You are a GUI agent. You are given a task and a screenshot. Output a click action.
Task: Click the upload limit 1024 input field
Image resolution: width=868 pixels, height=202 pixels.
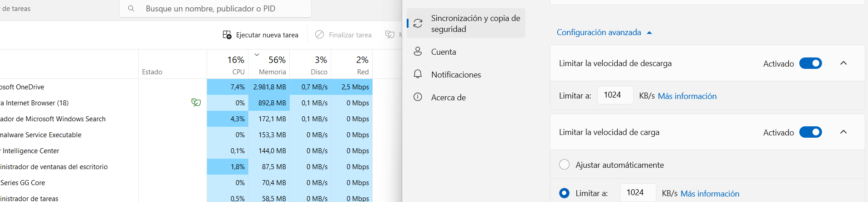tap(638, 192)
